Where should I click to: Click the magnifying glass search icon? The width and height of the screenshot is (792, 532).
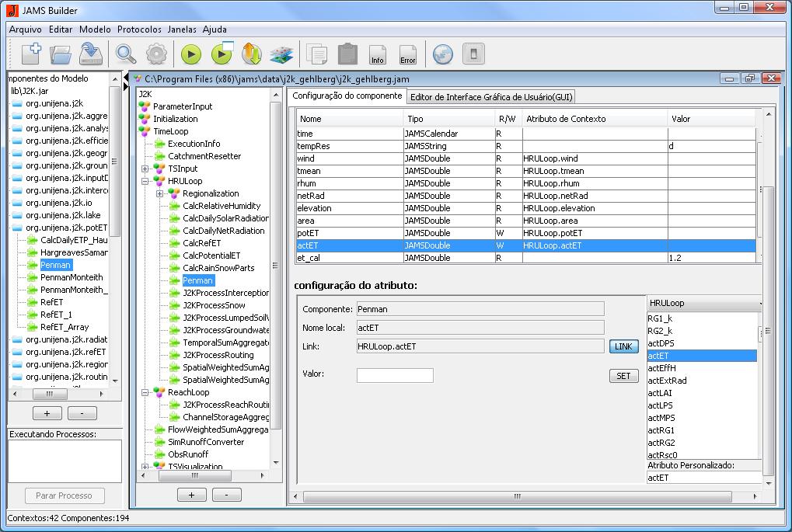coord(126,54)
